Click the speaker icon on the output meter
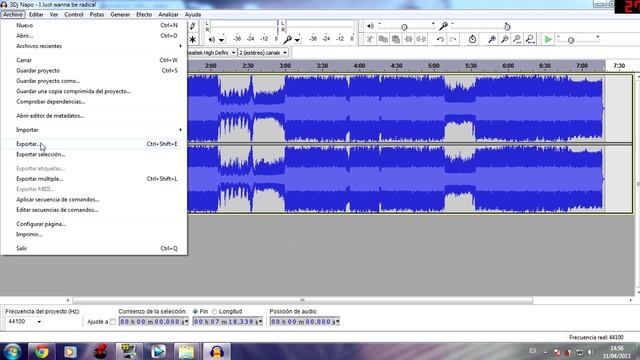This screenshot has height=360, width=640. click(211, 40)
